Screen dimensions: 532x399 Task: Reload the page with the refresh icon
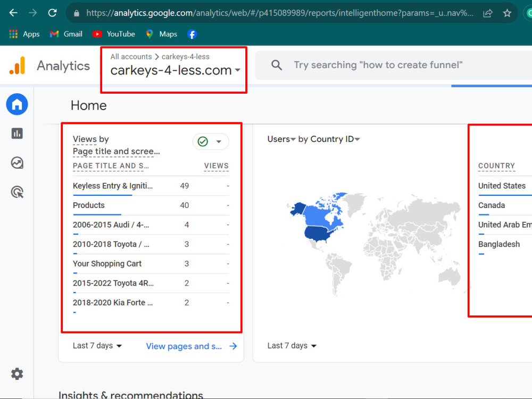pyautogui.click(x=52, y=13)
